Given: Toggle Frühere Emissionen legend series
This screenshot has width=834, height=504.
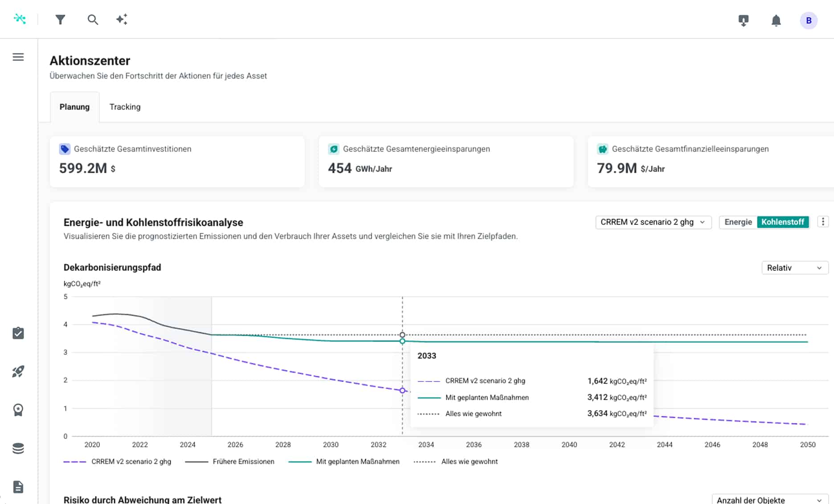Looking at the screenshot, I should click(230, 462).
